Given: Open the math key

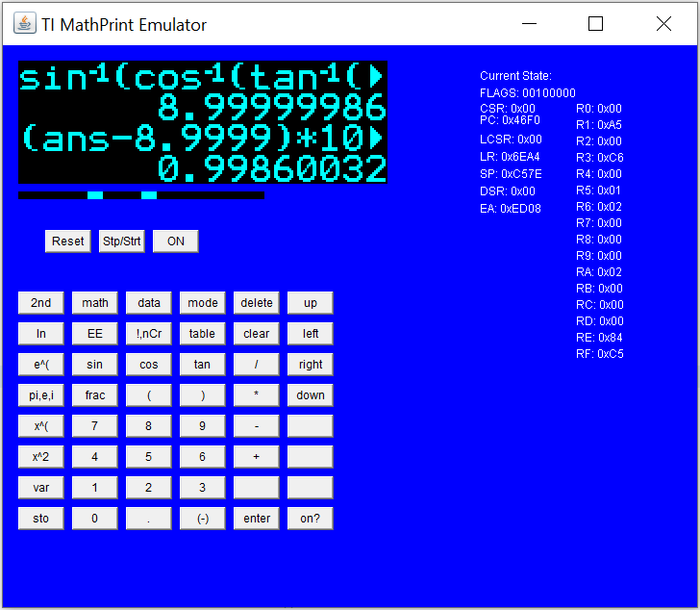Looking at the screenshot, I should [x=95, y=303].
